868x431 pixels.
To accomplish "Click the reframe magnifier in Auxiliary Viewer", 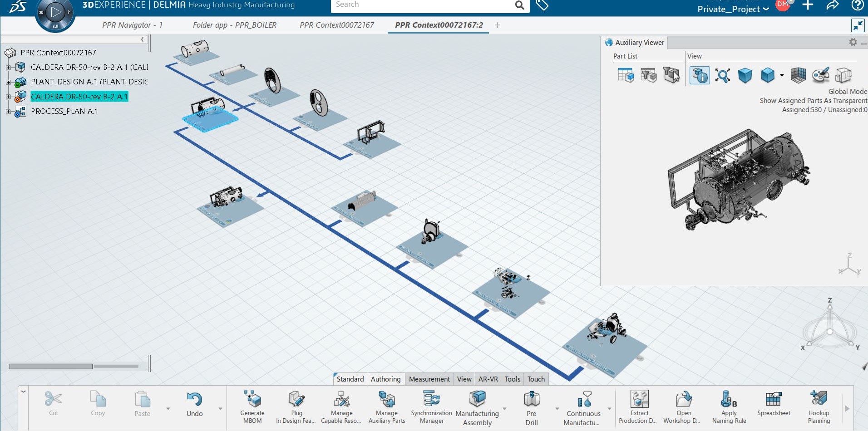I will (x=722, y=75).
